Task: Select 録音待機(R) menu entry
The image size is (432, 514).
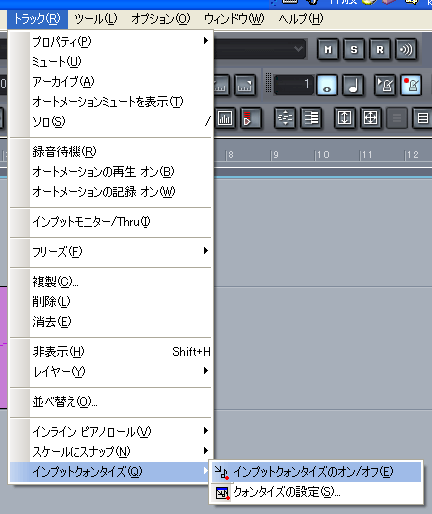Action: click(111, 152)
